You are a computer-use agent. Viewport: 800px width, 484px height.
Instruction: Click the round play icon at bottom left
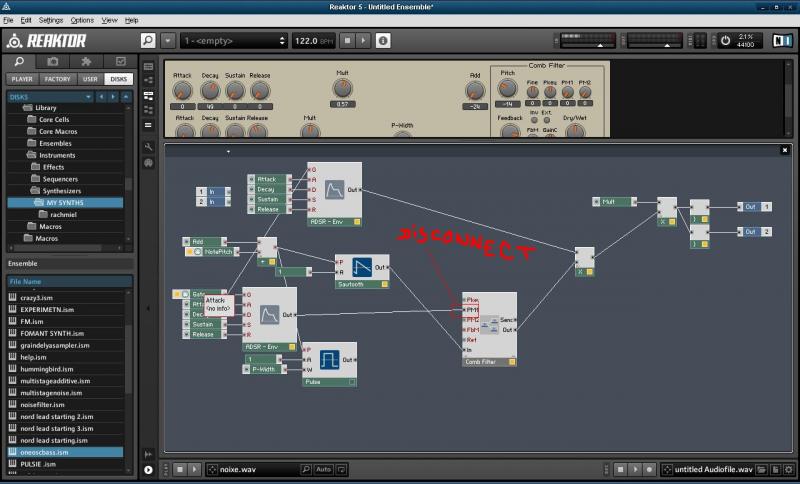click(148, 470)
